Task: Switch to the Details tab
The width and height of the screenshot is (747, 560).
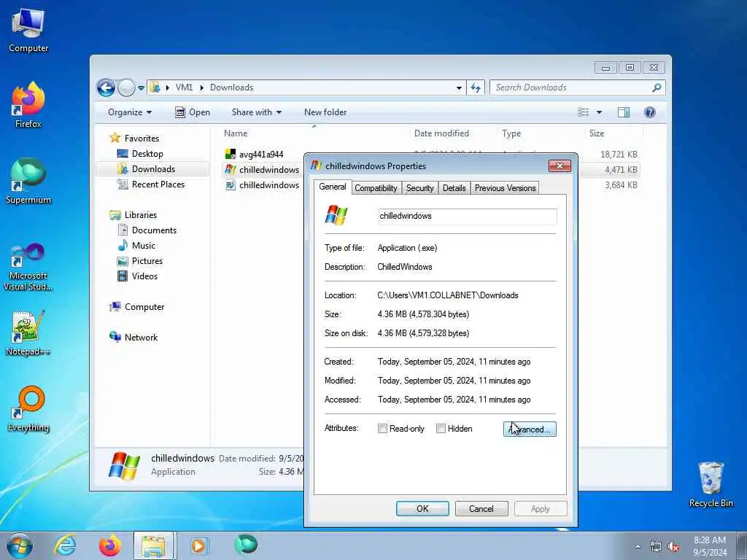Action: pyautogui.click(x=454, y=188)
